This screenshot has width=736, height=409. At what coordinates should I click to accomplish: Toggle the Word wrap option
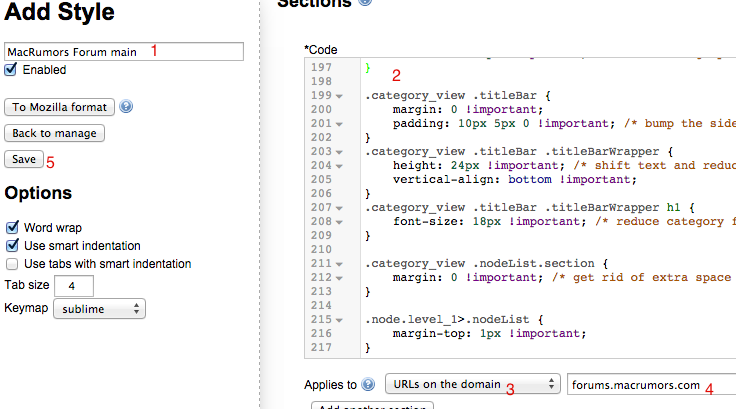[12, 228]
